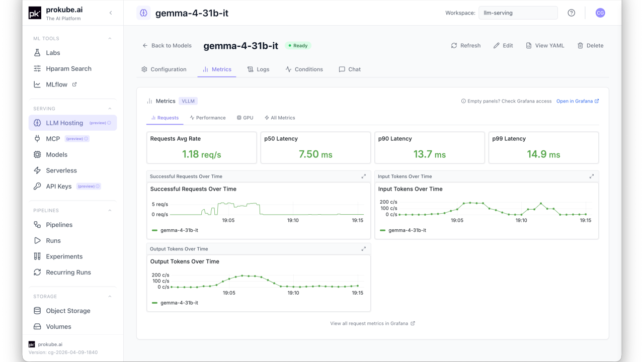Click the Empty panels Grafana access hint
The height and width of the screenshot is (362, 644).
506,101
